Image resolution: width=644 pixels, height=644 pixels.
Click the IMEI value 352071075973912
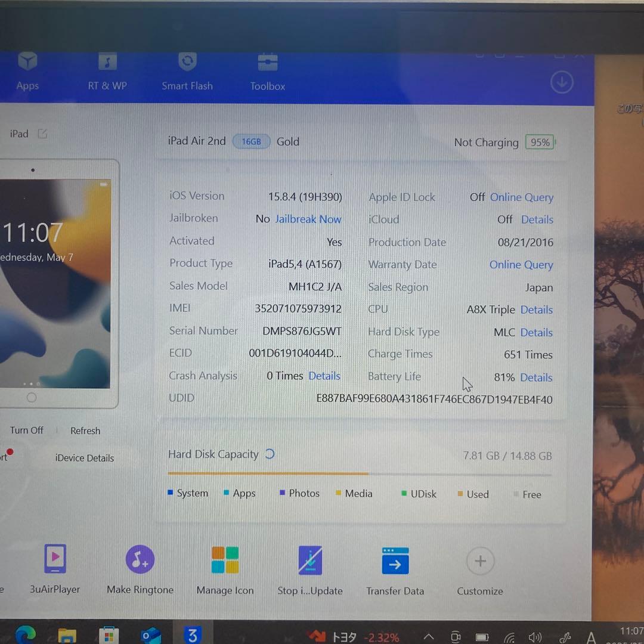pyautogui.click(x=298, y=308)
